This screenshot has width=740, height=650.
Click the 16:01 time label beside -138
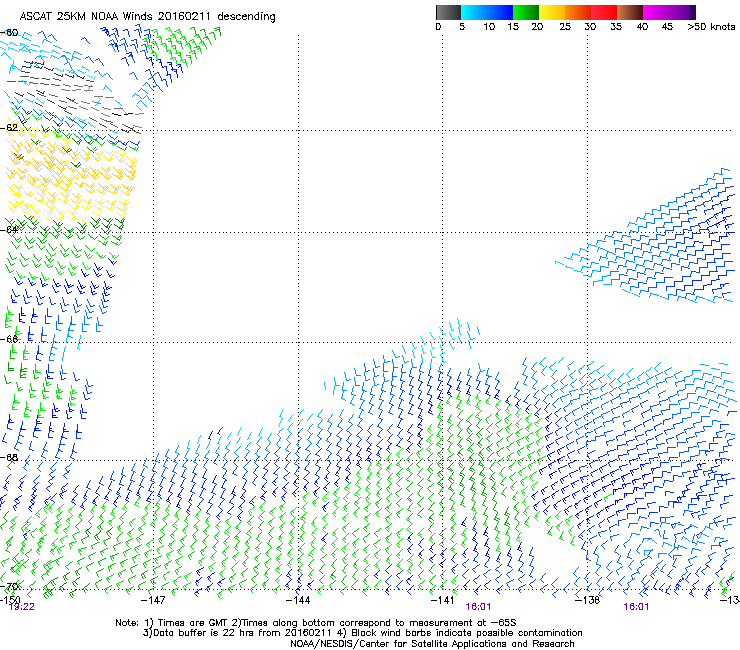[x=636, y=607]
